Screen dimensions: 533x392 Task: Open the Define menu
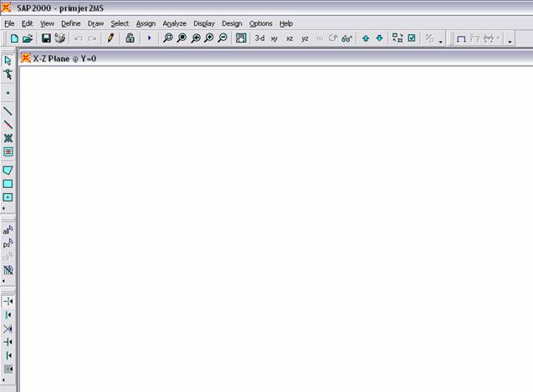point(70,23)
